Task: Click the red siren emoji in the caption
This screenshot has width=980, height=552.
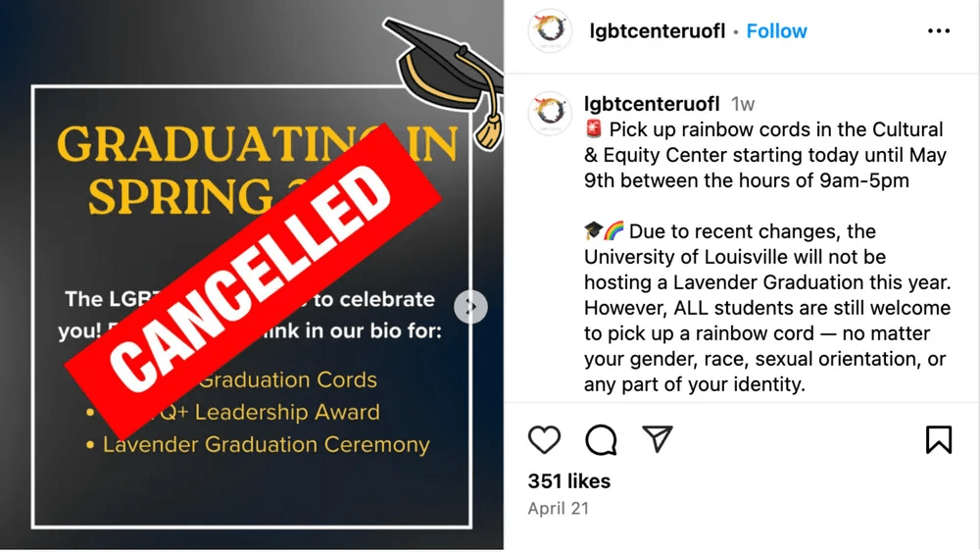Action: tap(593, 129)
